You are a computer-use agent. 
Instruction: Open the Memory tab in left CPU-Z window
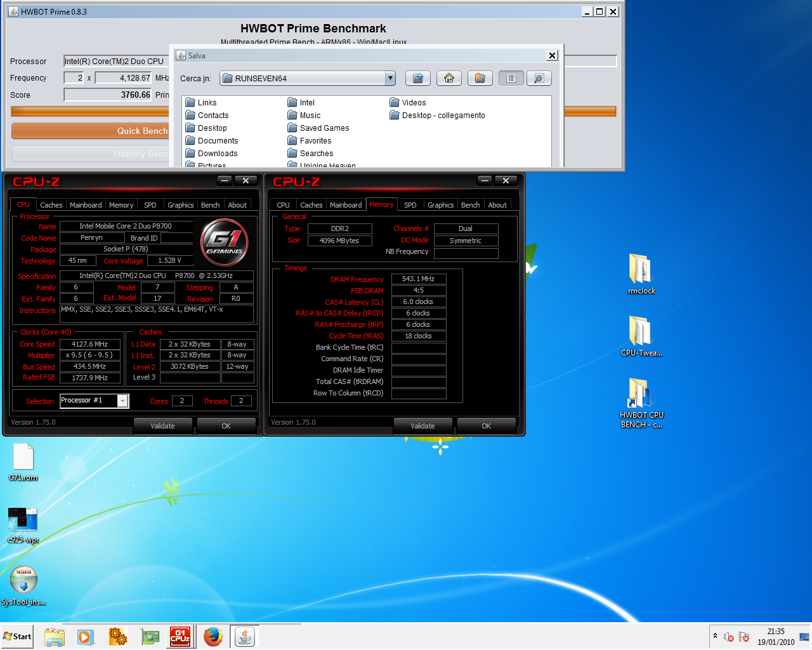tap(121, 205)
